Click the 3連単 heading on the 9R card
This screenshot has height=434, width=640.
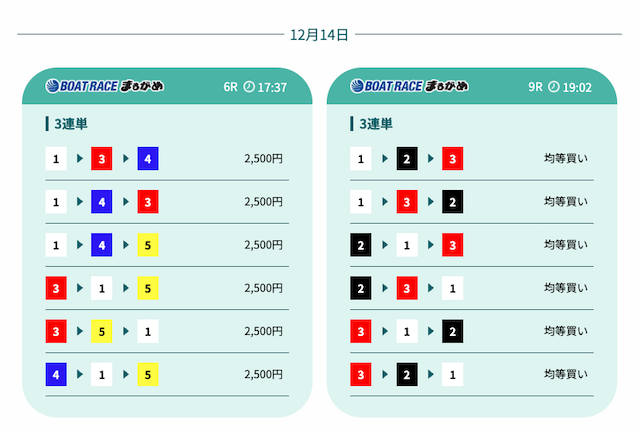375,124
